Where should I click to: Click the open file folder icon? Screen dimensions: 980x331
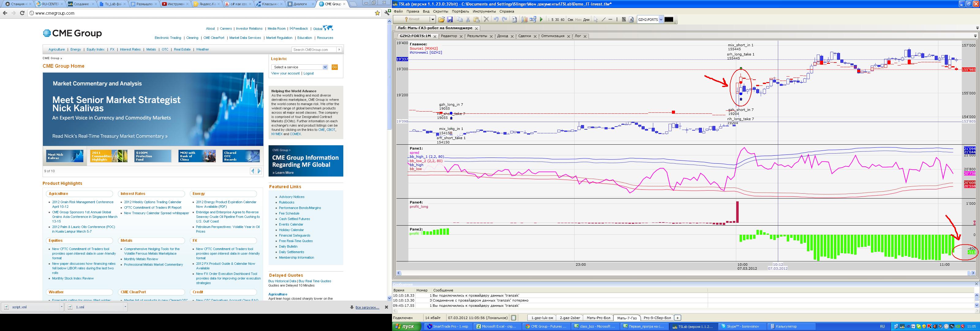point(441,19)
